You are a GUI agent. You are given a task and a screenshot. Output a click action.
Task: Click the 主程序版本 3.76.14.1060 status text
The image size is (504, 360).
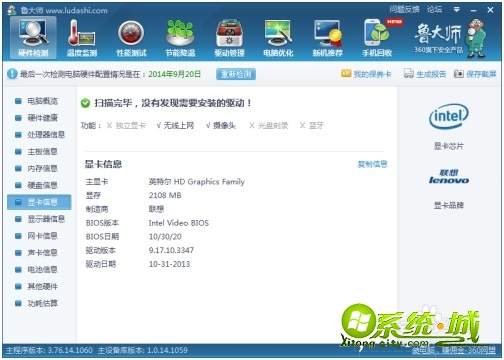point(49,350)
